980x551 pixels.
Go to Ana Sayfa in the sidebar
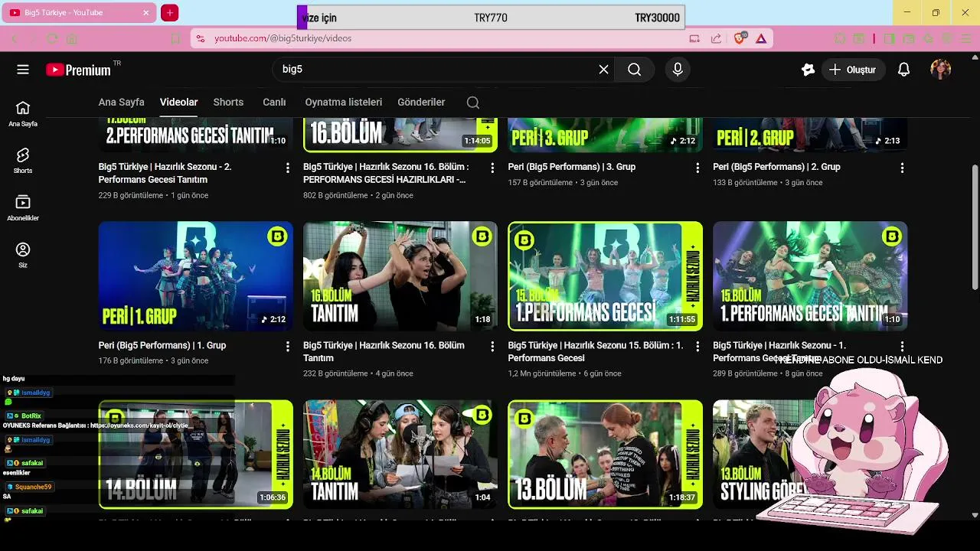coord(23,113)
